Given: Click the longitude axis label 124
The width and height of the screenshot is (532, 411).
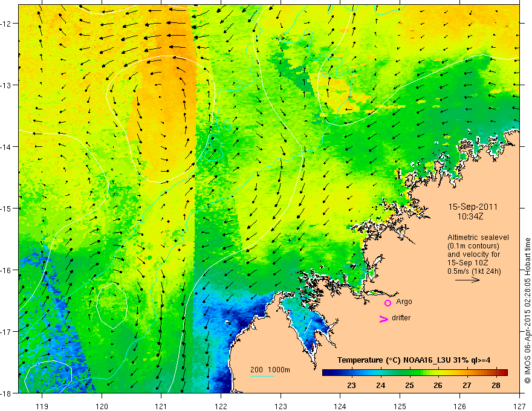Looking at the screenshot, I should 340,406.
